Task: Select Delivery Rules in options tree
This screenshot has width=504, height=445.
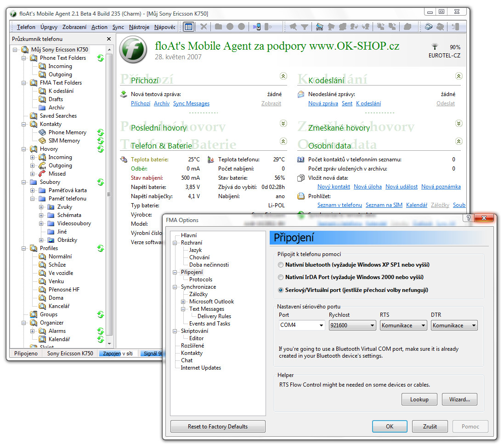Action: point(214,316)
